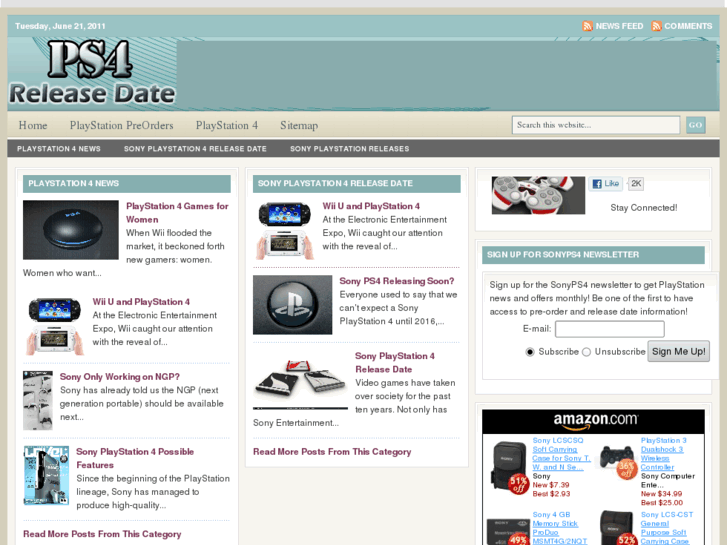Open the Home menu item

33,125
